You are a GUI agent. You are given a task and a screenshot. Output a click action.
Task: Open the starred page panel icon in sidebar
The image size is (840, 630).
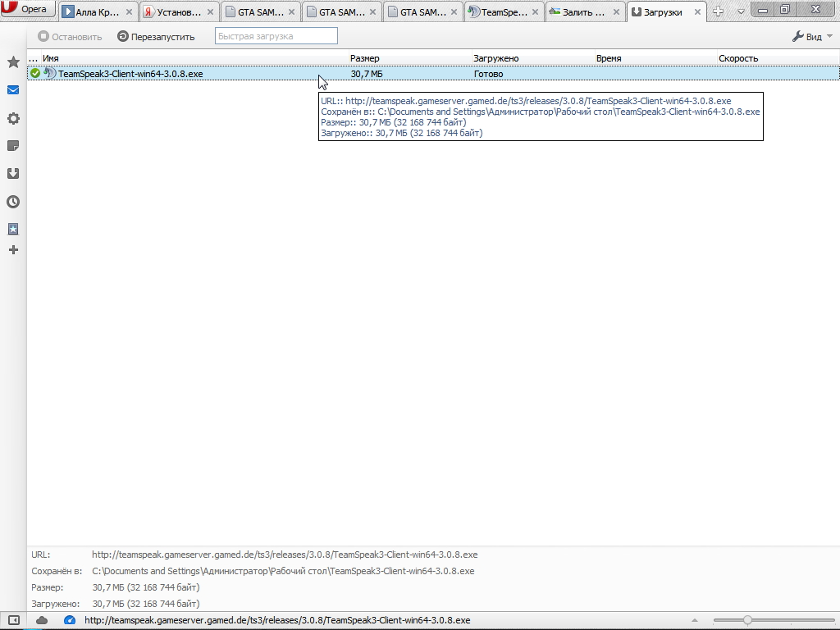point(13,230)
